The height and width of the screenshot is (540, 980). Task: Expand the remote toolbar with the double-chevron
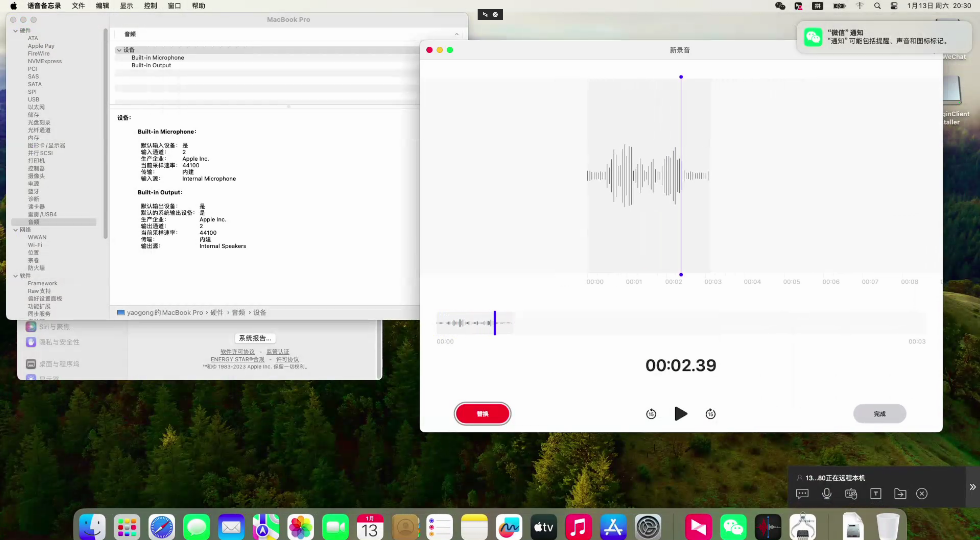click(x=972, y=487)
